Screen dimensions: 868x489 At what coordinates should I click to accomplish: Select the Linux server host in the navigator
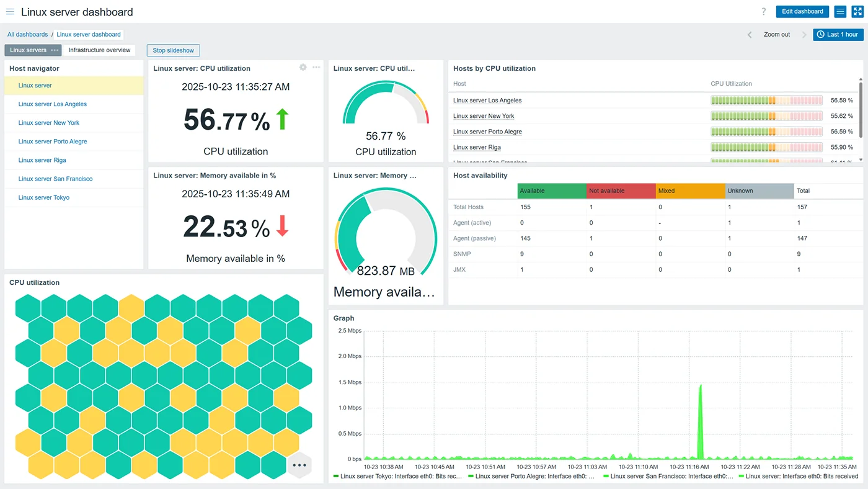click(x=35, y=85)
